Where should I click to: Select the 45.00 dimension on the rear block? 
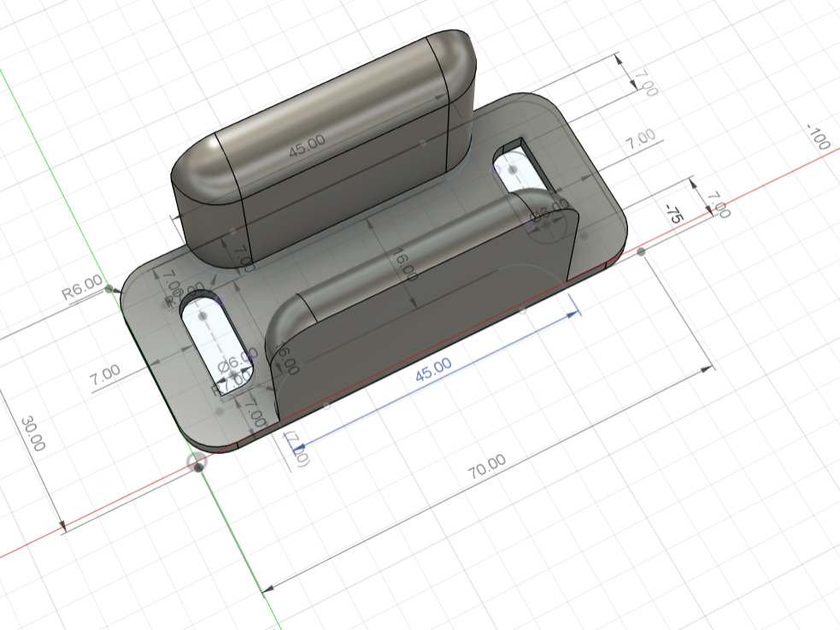pos(307,147)
